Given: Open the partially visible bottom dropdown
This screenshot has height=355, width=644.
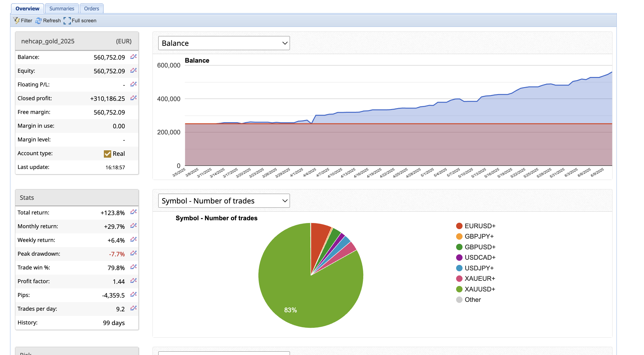Looking at the screenshot, I should pyautogui.click(x=224, y=353).
